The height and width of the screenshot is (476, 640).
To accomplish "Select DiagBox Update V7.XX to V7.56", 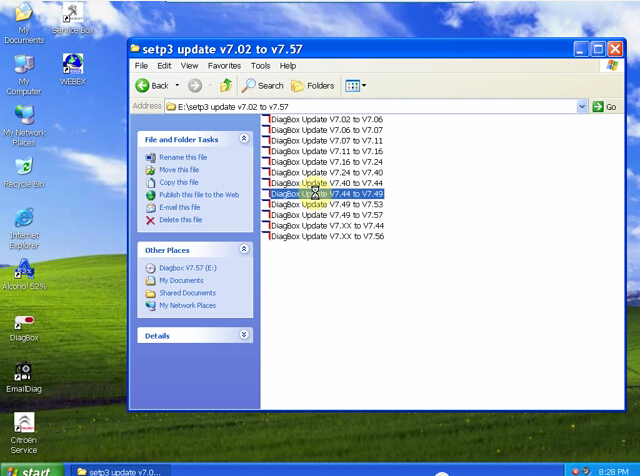I will [x=323, y=236].
